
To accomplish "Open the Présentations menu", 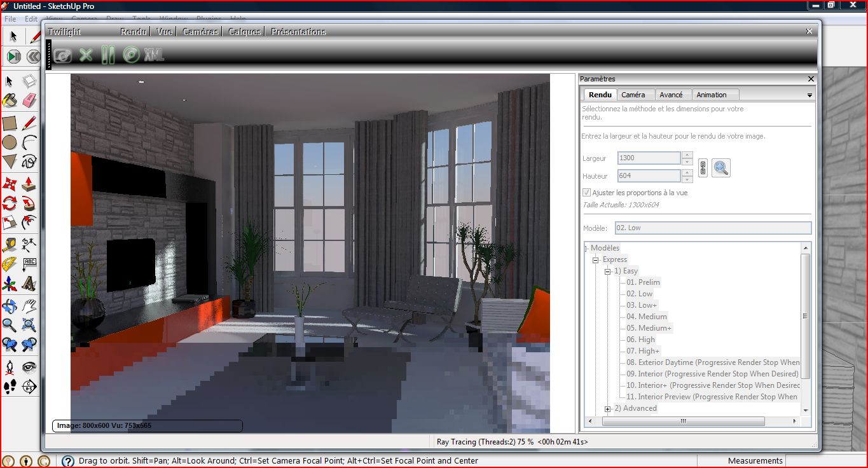I will (x=298, y=31).
